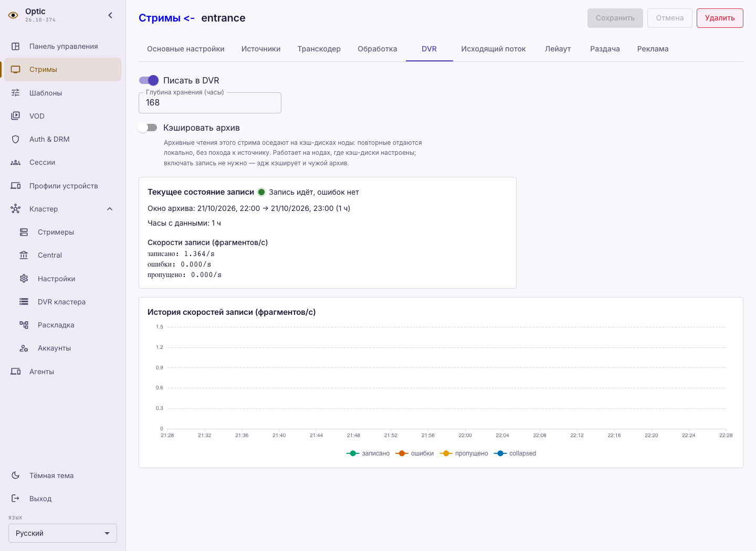Click the Central bank building icon
The width and height of the screenshot is (756, 551).
tap(24, 255)
